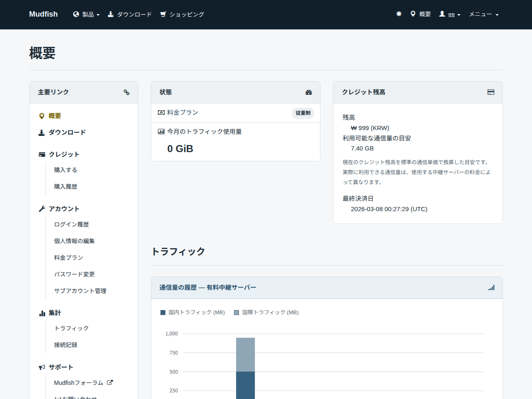532x399 pixels.
Task: Open the tttt user dropdown
Action: point(450,15)
